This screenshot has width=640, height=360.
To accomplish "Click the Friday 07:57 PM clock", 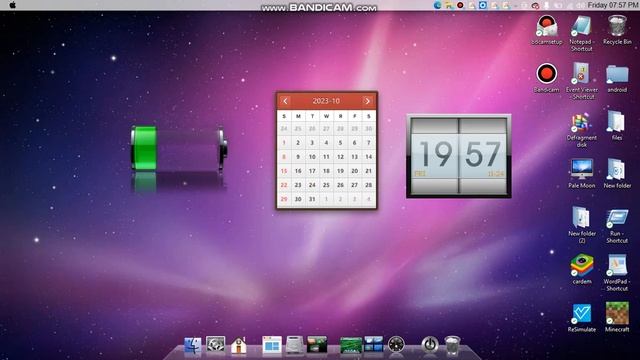I will pos(613,5).
